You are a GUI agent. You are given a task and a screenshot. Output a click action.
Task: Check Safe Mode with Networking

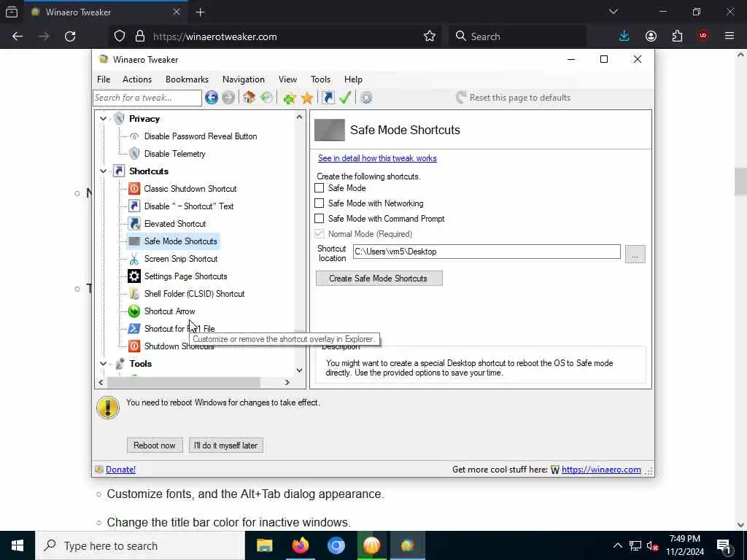[x=320, y=203]
